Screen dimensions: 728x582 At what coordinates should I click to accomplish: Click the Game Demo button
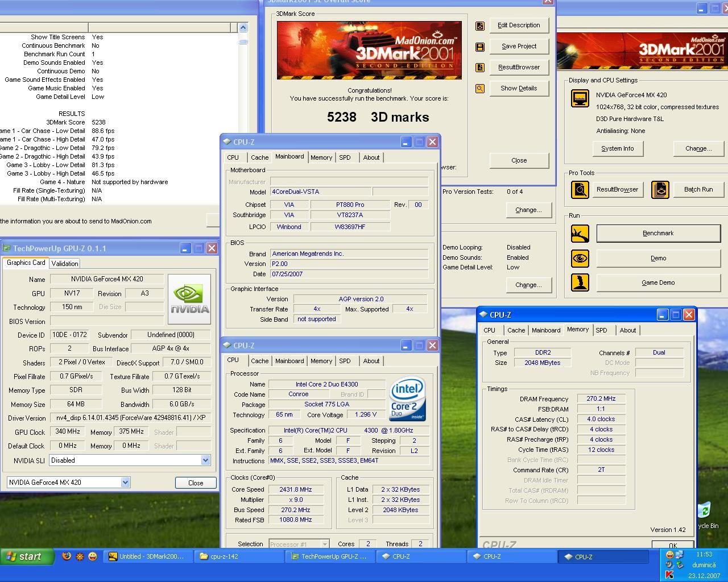(x=658, y=282)
